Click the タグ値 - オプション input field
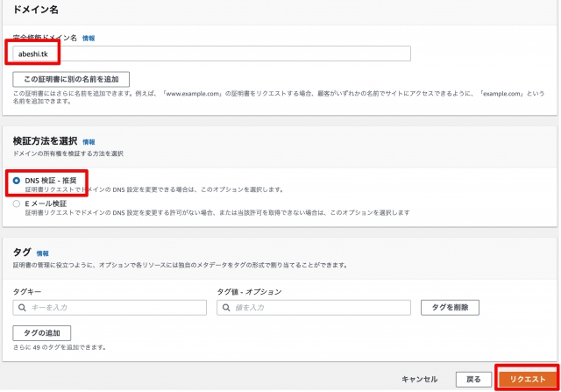Screen dimensions: 561x392 click(314, 308)
